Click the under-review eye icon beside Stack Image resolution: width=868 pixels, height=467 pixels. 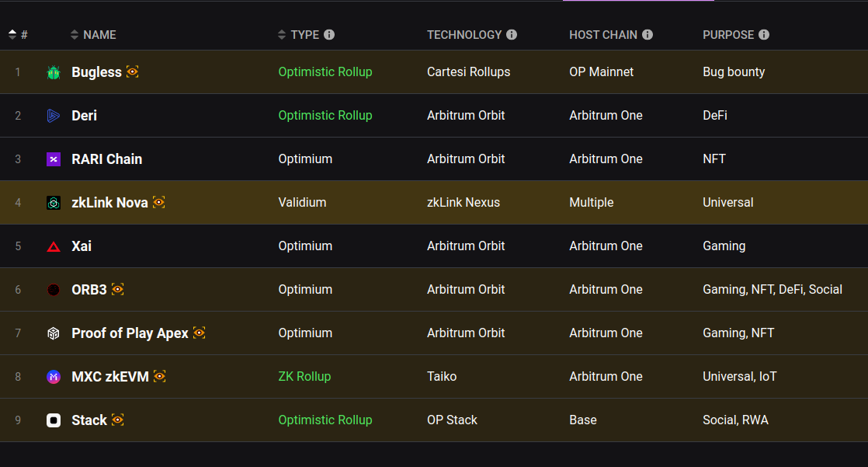pos(118,420)
